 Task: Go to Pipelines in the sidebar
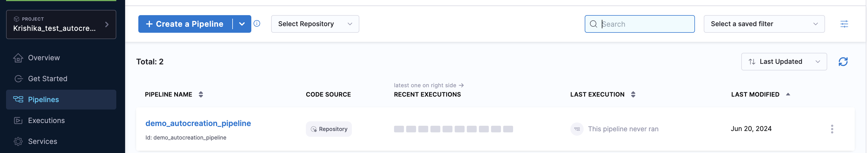point(43,100)
